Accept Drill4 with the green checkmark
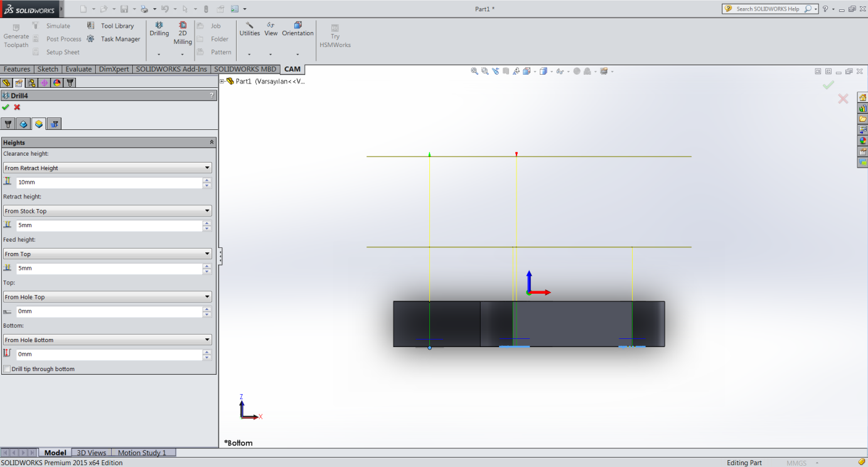The height and width of the screenshot is (467, 868). [6, 107]
